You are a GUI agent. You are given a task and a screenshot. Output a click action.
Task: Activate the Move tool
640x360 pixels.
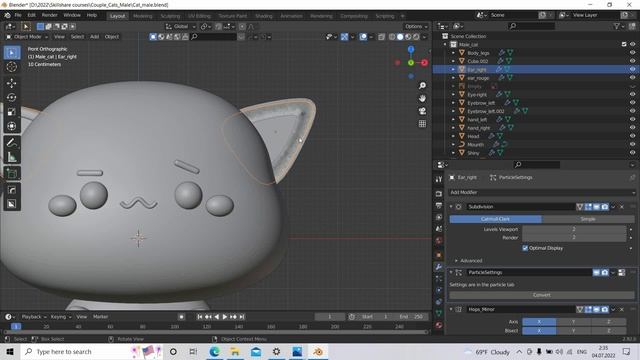12,83
